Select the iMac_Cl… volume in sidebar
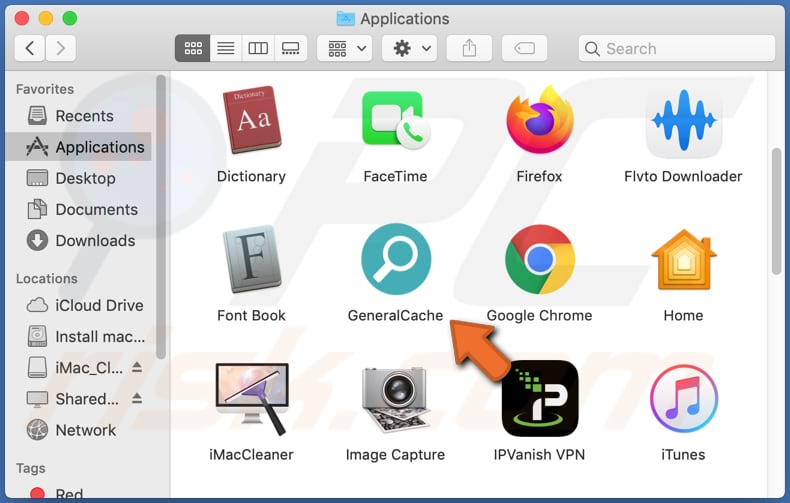 76,368
